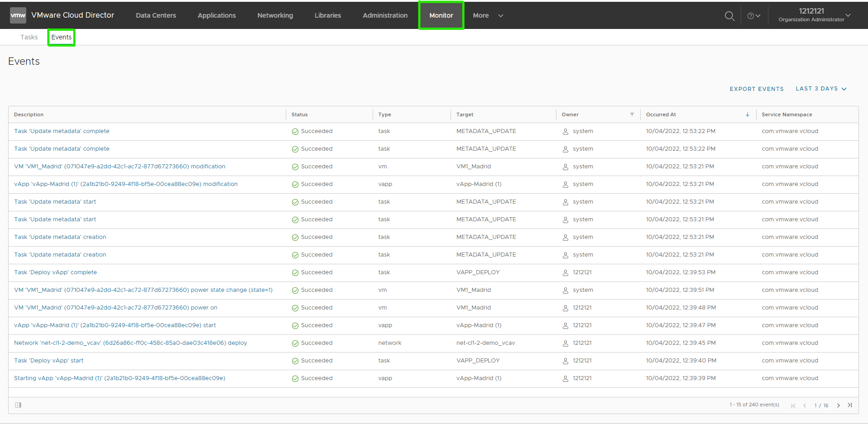Open the help question mark menu
Screen dimensions: 868x424
(753, 16)
